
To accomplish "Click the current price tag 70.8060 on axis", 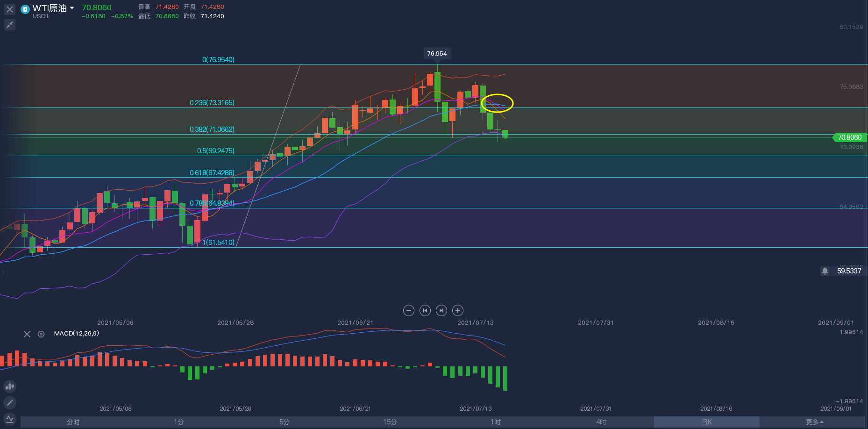I will click(850, 137).
